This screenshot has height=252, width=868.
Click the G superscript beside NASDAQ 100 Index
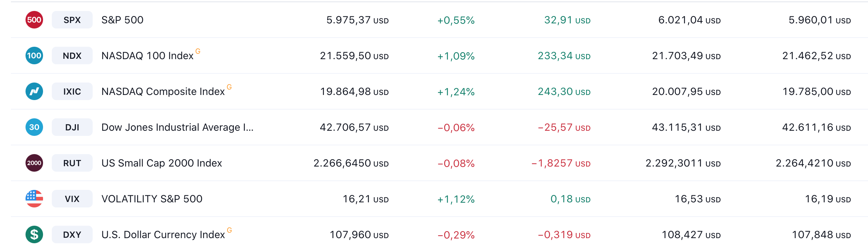coord(198,51)
